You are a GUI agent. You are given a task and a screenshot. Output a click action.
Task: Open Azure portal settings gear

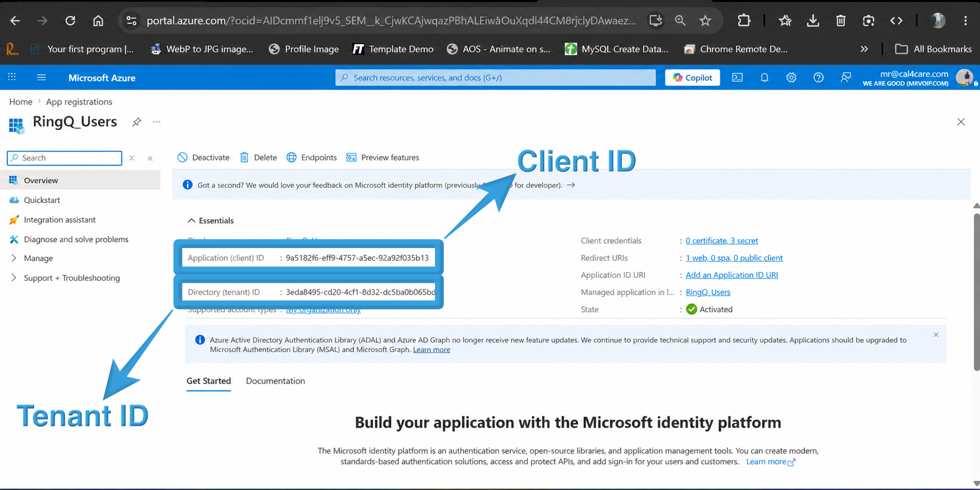pos(792,78)
